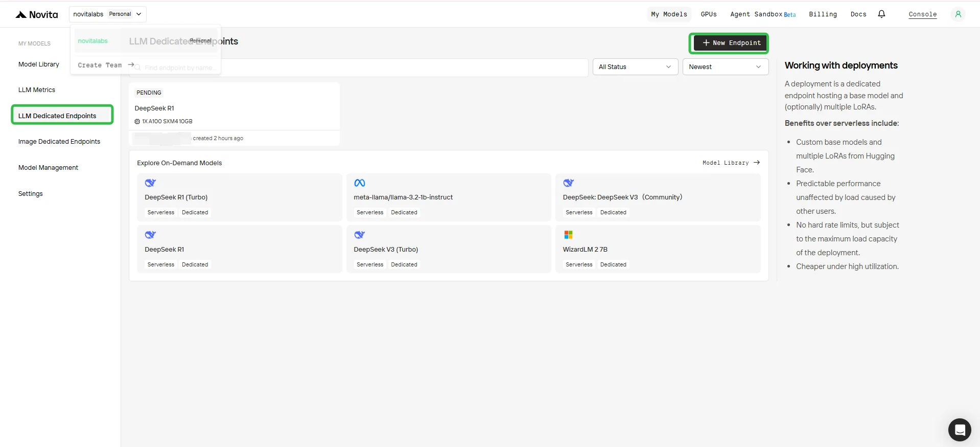980x447 pixels.
Task: Click Serverless tag on DeepSeek V3 (Community)
Action: [579, 212]
